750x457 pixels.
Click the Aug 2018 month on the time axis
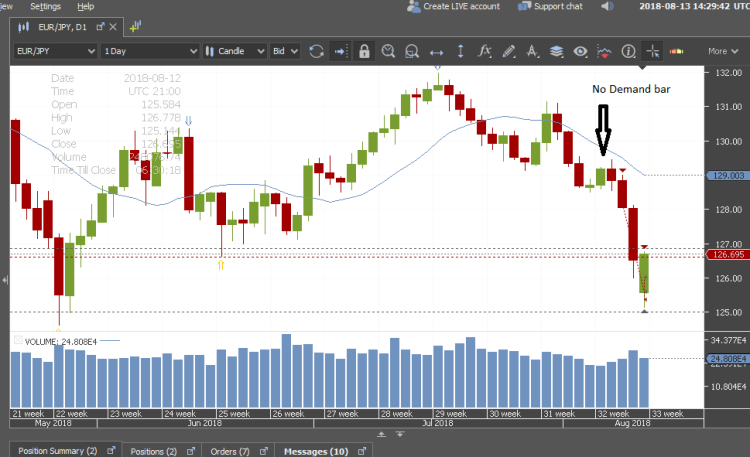point(632,423)
